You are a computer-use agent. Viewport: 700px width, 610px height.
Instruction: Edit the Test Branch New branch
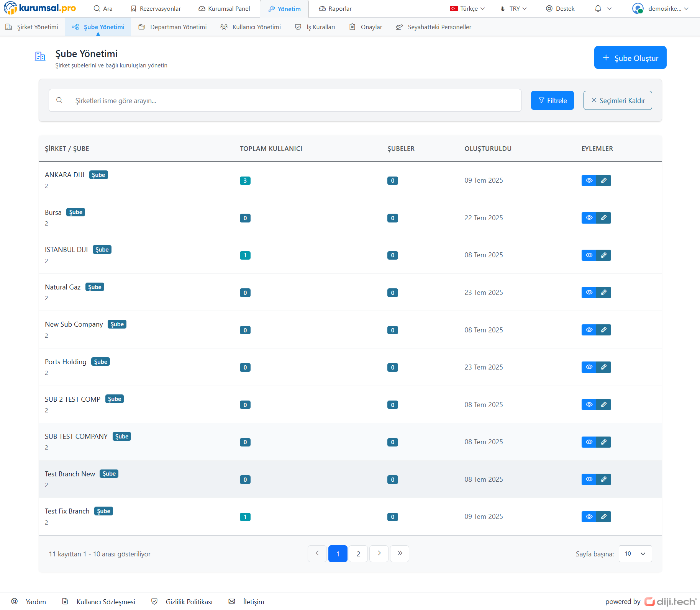604,479
